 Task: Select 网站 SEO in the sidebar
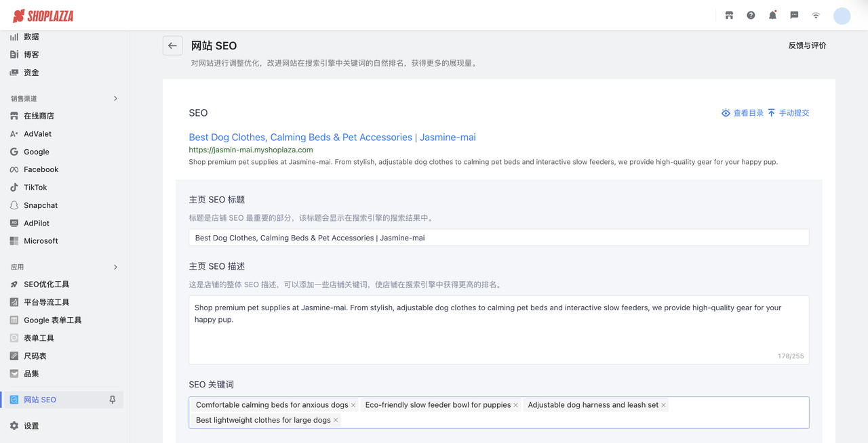click(65, 400)
